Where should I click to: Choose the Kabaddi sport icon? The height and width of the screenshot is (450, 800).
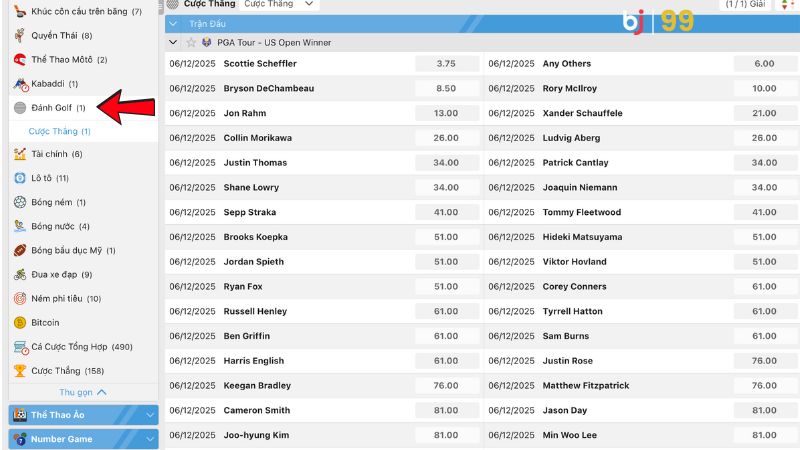pyautogui.click(x=20, y=84)
